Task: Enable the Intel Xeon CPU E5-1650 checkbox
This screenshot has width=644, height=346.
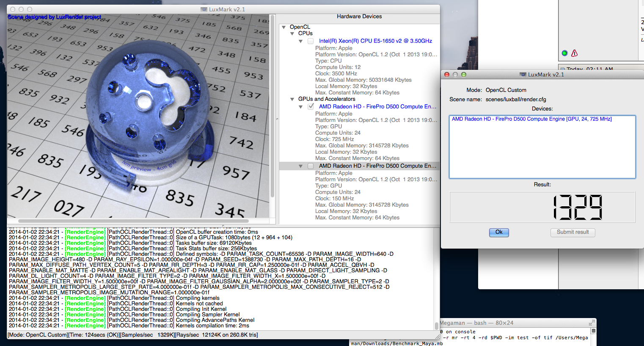Action: 311,41
